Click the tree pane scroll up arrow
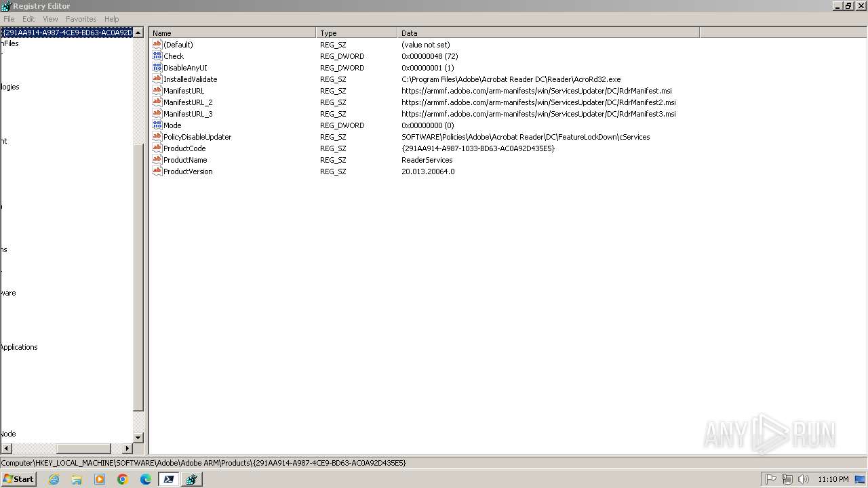 click(138, 33)
